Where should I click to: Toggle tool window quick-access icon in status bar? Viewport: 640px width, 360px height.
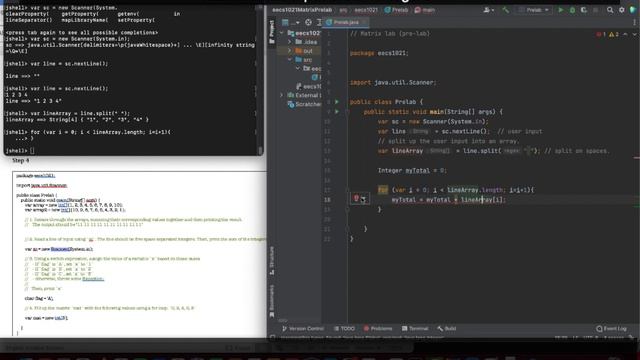coord(273,338)
